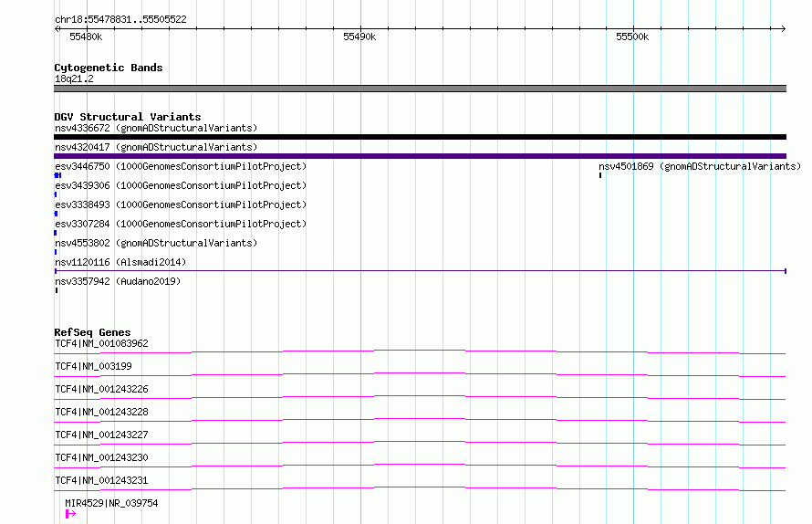Screen dimensions: 812x524
Task: Click the gray 18q21.2 cytogenetic band bar
Action: (x=420, y=89)
